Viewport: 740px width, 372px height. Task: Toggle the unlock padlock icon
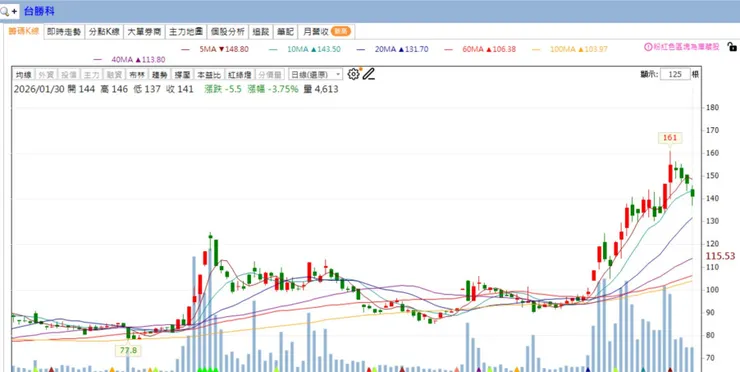click(732, 46)
